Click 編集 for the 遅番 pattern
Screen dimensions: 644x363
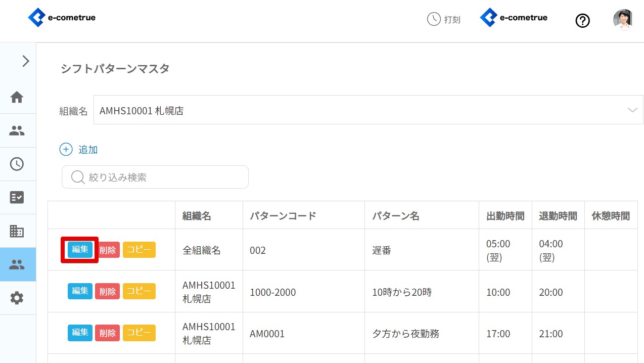[x=80, y=250]
